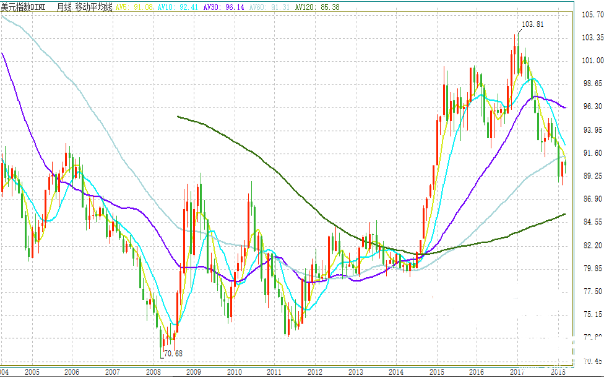Select 2017 on the time axis

[517, 372]
